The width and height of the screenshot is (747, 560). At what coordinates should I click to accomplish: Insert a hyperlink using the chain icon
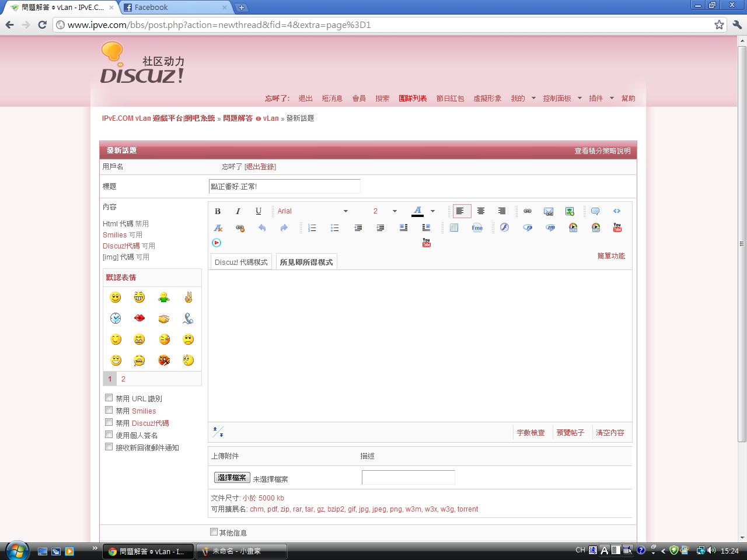[528, 211]
